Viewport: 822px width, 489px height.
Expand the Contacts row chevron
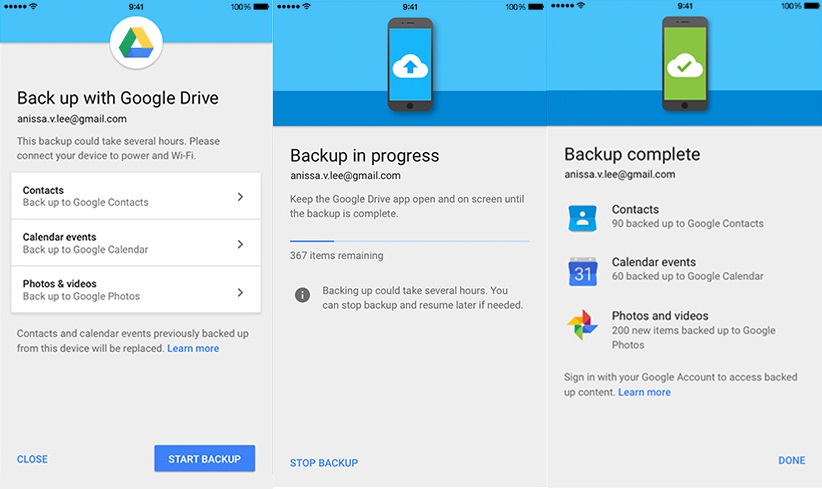pyautogui.click(x=240, y=197)
